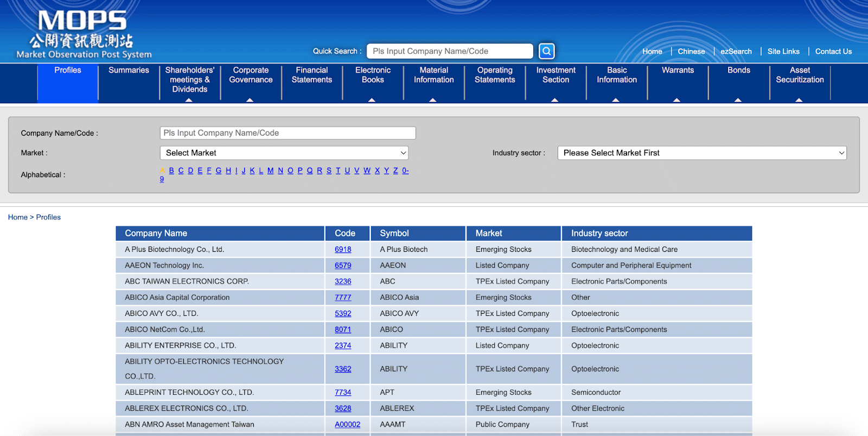
Task: Open the Summaries menu item
Action: click(129, 71)
